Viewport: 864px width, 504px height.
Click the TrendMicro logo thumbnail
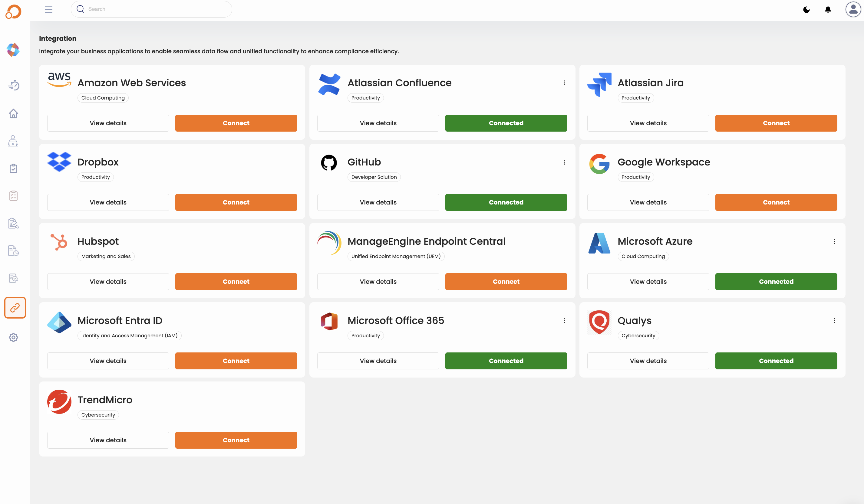pyautogui.click(x=59, y=401)
